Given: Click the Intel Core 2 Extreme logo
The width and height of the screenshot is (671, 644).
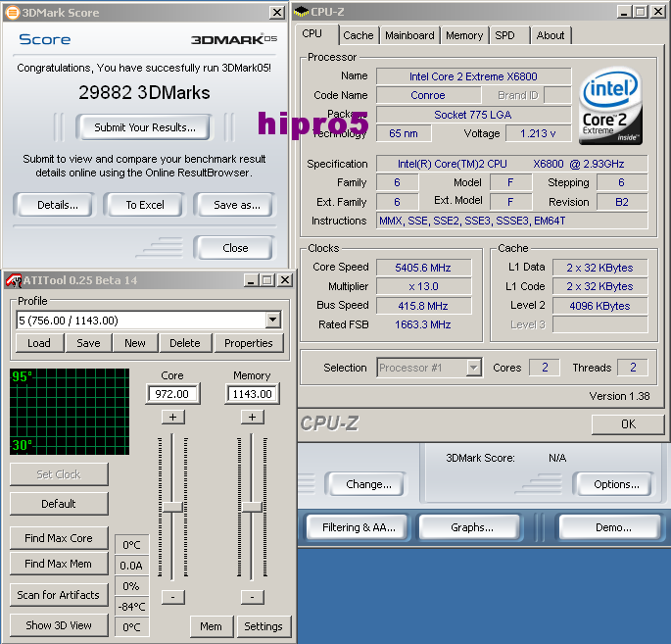Looking at the screenshot, I should (x=610, y=105).
